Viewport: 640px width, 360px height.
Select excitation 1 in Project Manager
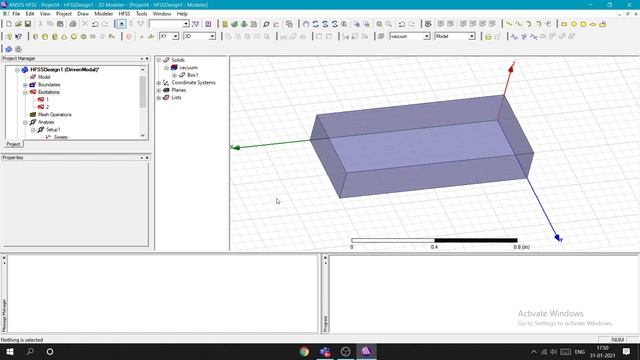coord(47,100)
